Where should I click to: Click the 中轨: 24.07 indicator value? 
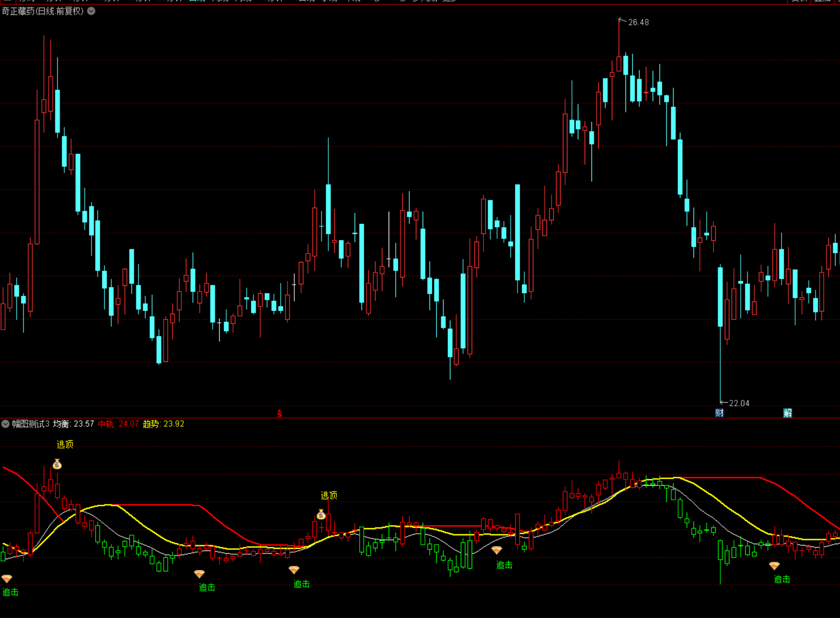(118, 424)
